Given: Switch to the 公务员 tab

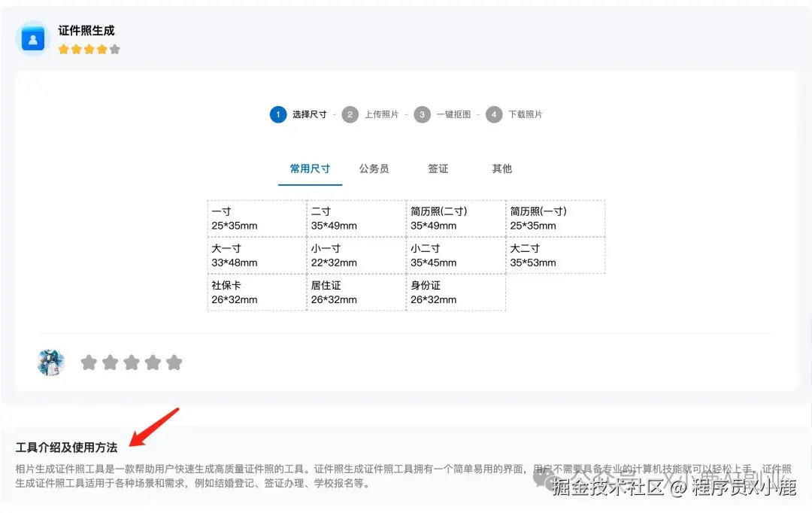Looking at the screenshot, I should tap(374, 168).
